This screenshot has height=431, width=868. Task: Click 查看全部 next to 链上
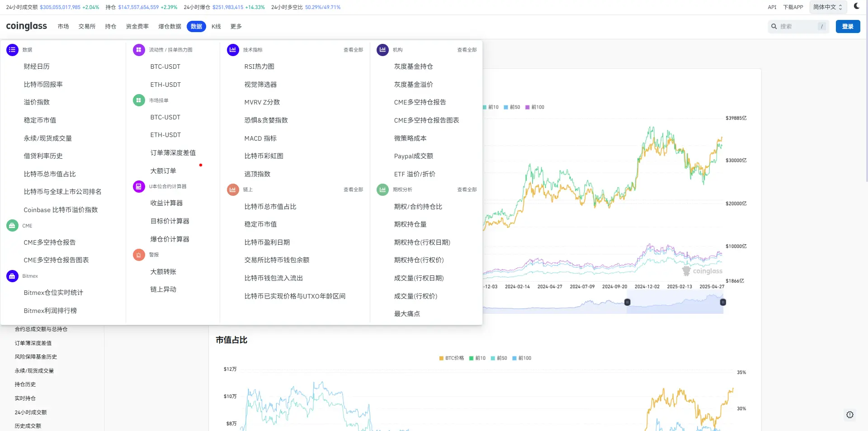353,190
